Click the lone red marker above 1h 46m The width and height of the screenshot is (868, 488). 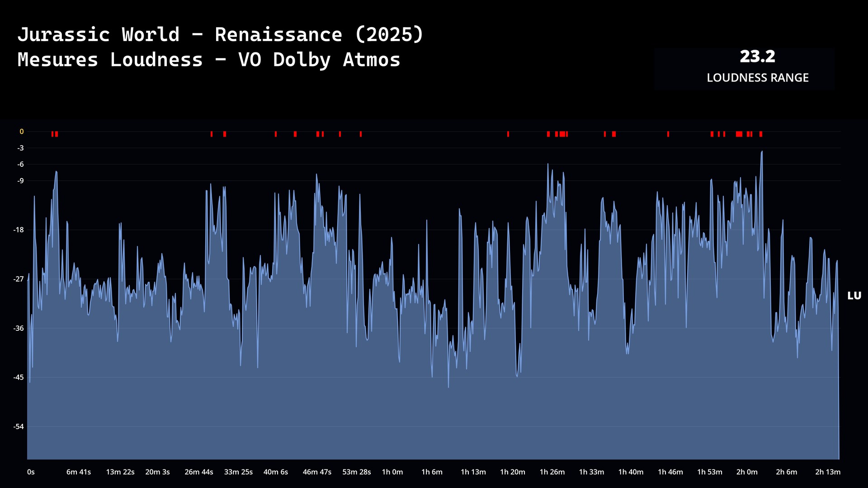[668, 134]
